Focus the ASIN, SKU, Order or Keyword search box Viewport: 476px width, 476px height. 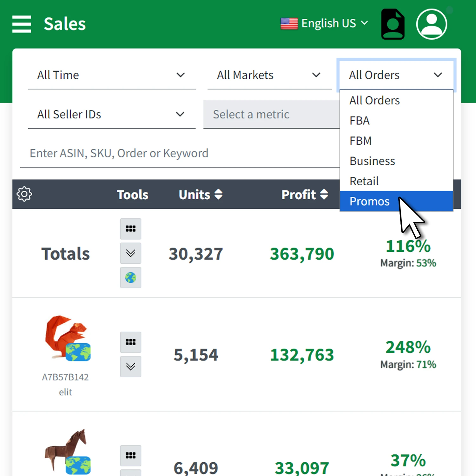[180, 153]
